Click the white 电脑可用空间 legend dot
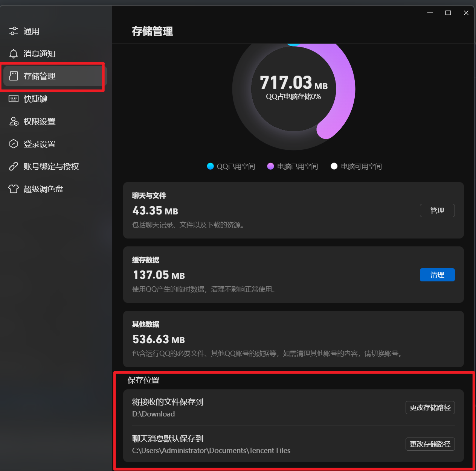Image resolution: width=476 pixels, height=471 pixels. 334,166
